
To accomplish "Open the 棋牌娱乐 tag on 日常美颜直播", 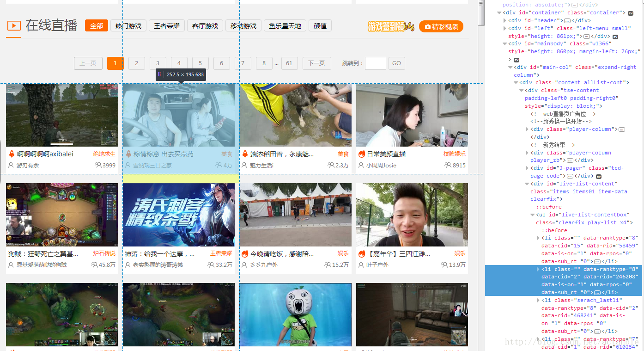I will 455,154.
